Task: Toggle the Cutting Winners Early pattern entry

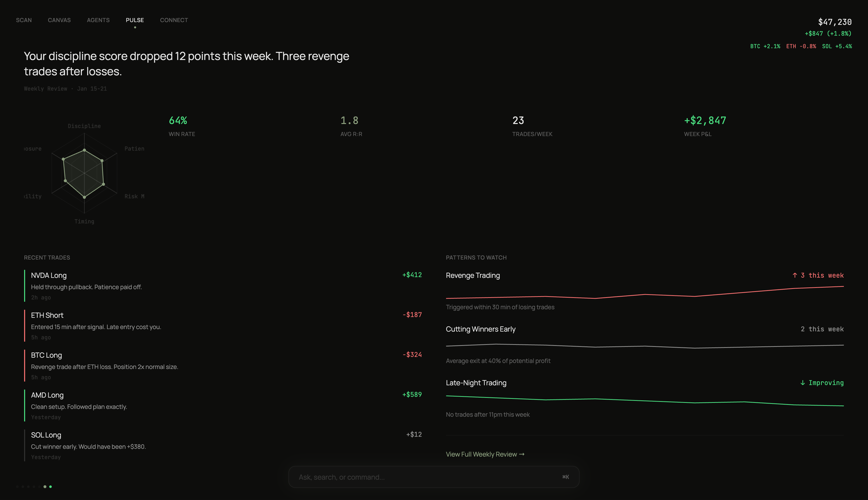Action: 481,329
